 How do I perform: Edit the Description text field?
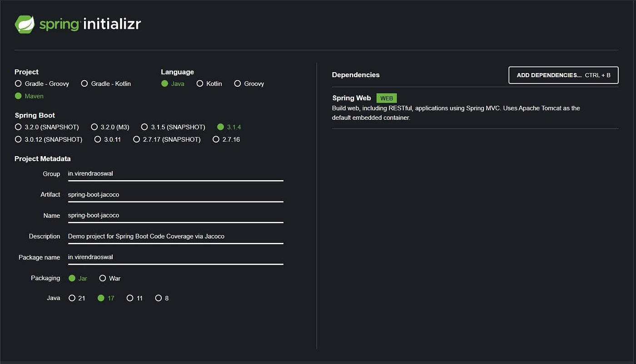coord(175,236)
